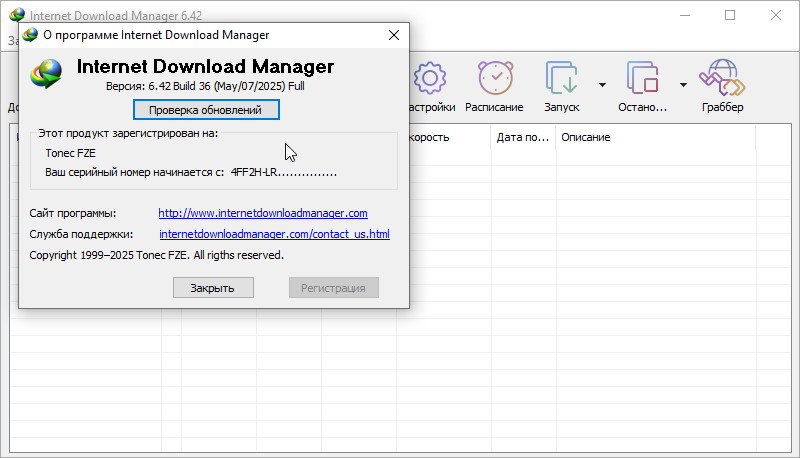This screenshot has width=800, height=458.
Task: Expand dropdown arrow next to Запуск
Action: tap(603, 85)
